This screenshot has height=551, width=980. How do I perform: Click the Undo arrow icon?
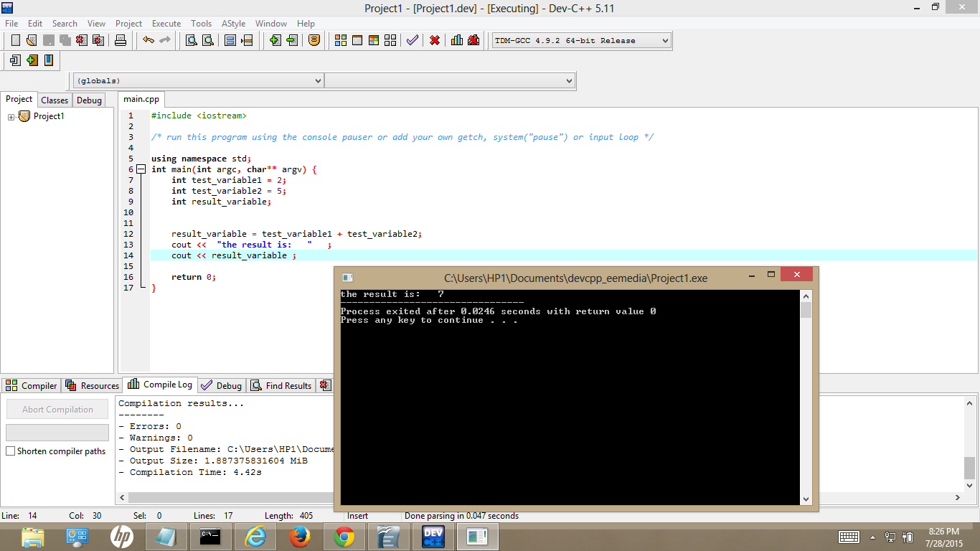(x=148, y=40)
